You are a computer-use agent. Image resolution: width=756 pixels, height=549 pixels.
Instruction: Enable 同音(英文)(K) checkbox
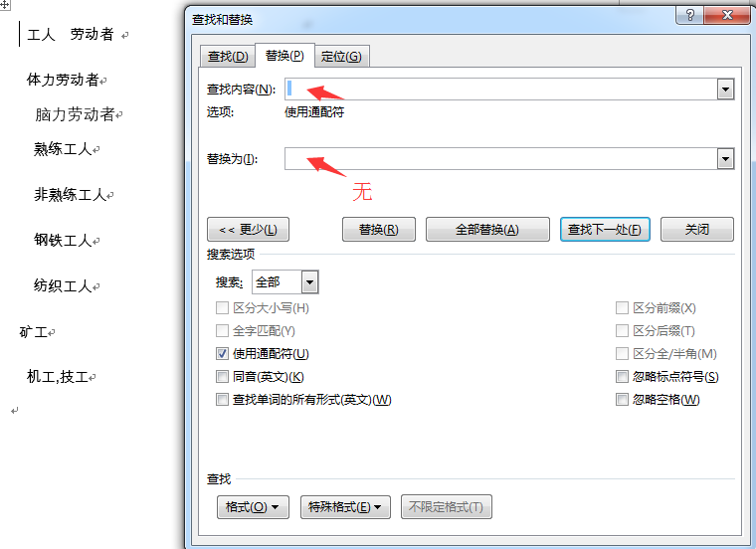pyautogui.click(x=222, y=377)
